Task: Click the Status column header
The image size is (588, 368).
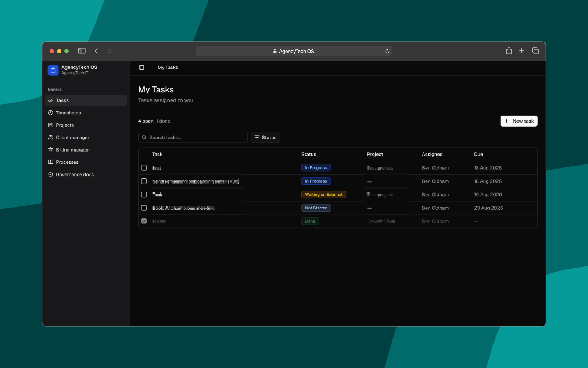Action: point(309,154)
